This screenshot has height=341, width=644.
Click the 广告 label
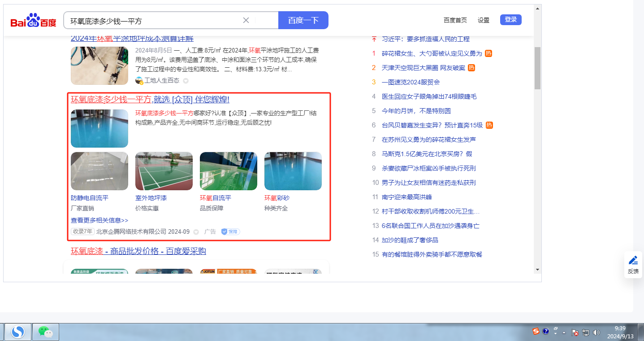(x=210, y=232)
